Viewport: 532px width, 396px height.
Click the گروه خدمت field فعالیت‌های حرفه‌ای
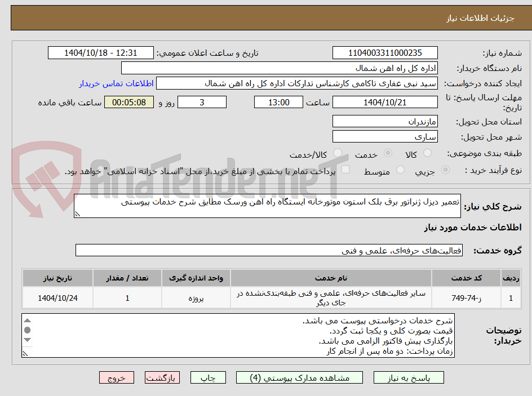click(269, 250)
